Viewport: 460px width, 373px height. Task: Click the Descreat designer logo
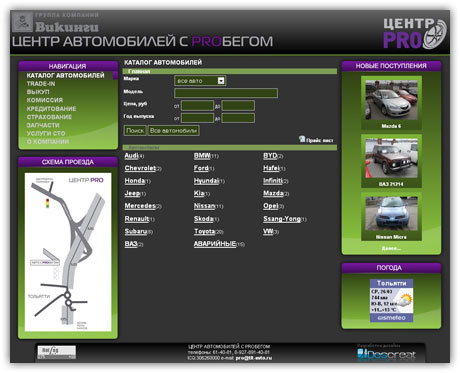pos(387,354)
